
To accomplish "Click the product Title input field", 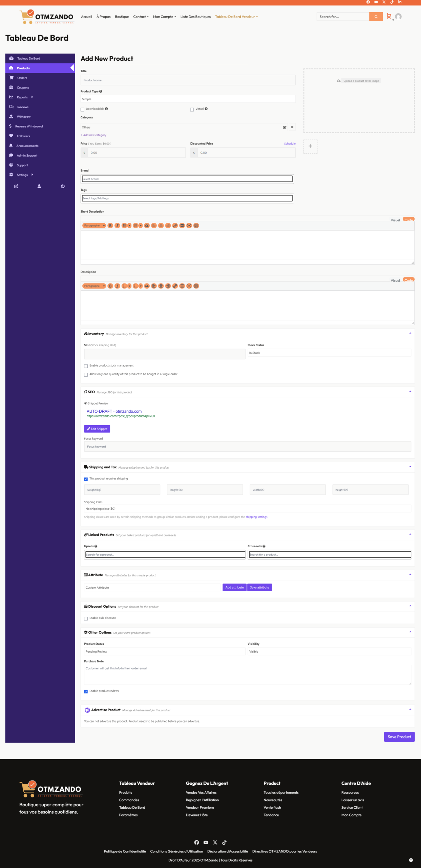I will tap(188, 80).
